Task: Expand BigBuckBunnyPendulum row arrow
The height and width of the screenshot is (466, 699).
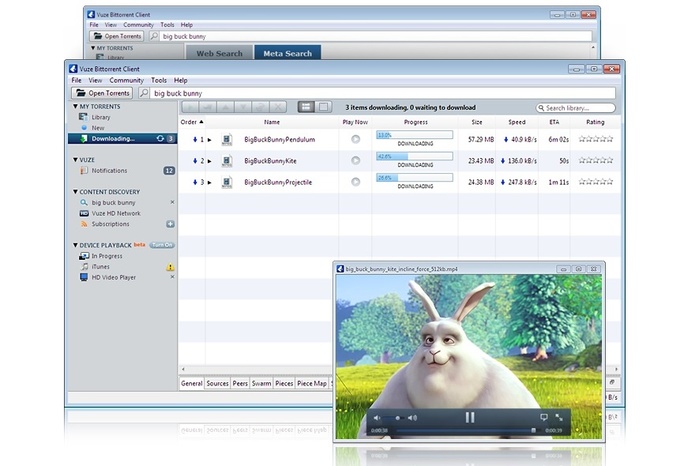Action: [x=210, y=140]
